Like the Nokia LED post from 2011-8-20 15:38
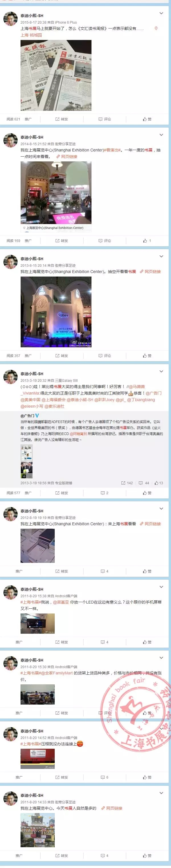 point(147,642)
